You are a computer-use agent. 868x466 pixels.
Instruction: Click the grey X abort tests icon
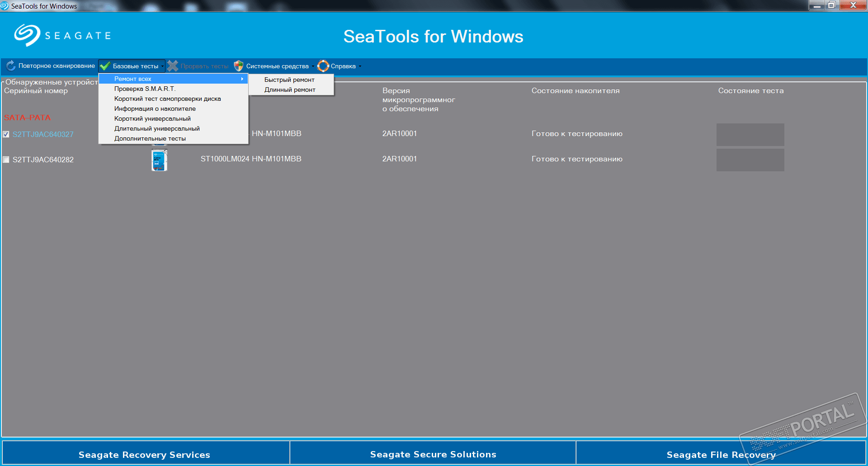tap(172, 66)
